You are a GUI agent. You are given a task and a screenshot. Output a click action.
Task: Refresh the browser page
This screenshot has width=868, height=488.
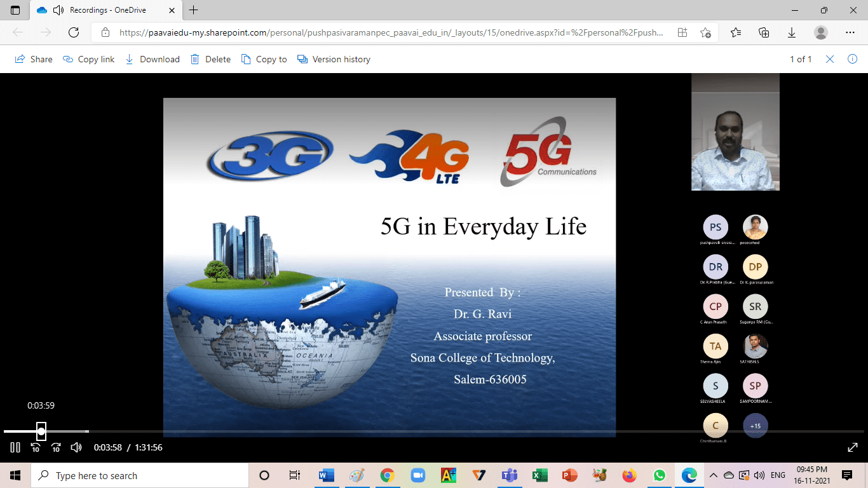click(x=74, y=32)
